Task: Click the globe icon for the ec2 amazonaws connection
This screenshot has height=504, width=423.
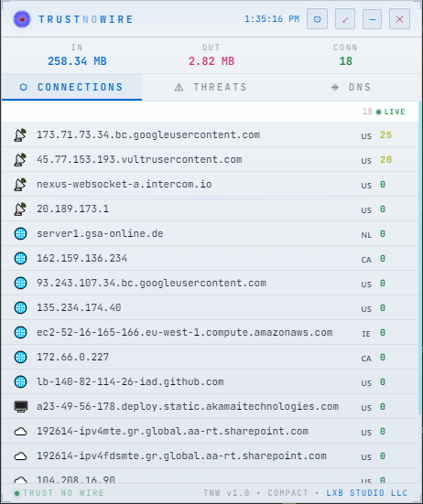Action: pyautogui.click(x=20, y=333)
